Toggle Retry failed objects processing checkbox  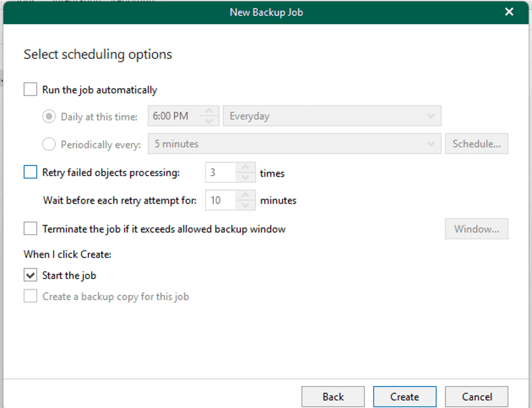pyautogui.click(x=30, y=173)
